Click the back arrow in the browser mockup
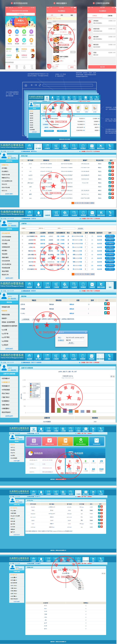The width and height of the screenshot is (117, 644). [x=32, y=85]
